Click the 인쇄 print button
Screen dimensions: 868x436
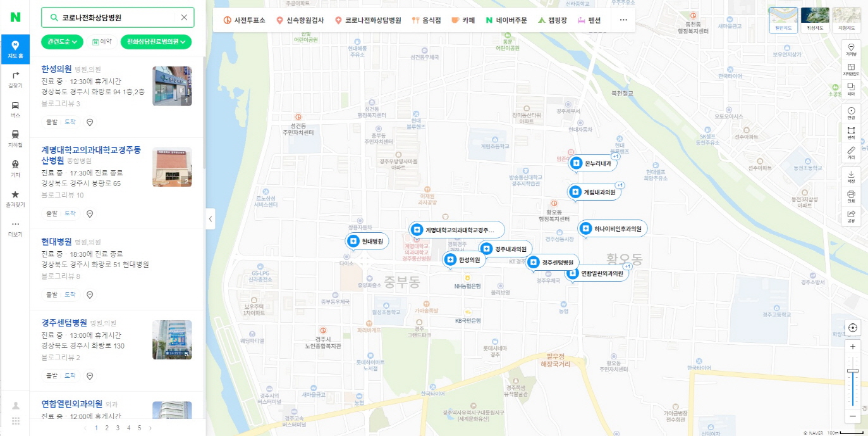pyautogui.click(x=851, y=196)
